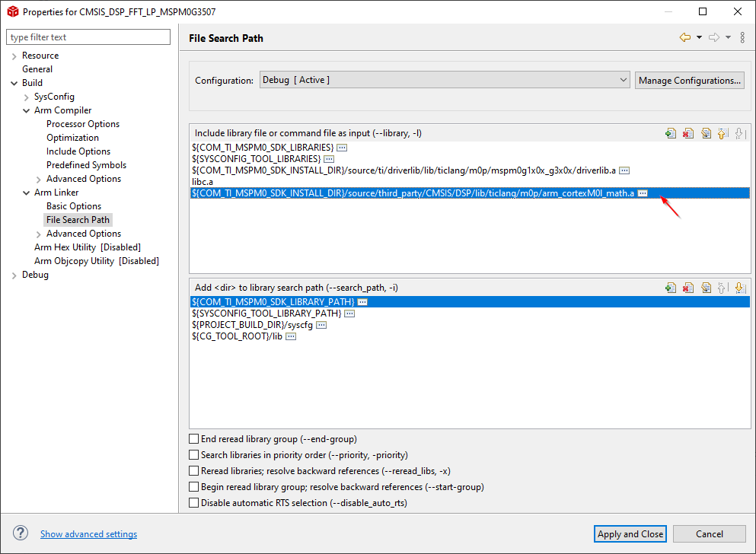This screenshot has height=554, width=756.
Task: Move entry down in --library list
Action: [x=740, y=133]
